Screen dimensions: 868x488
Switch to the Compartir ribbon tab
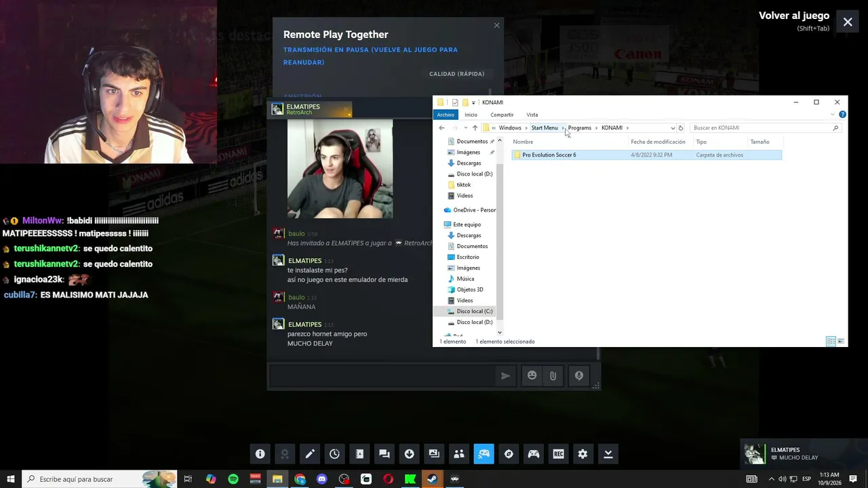[x=502, y=115]
